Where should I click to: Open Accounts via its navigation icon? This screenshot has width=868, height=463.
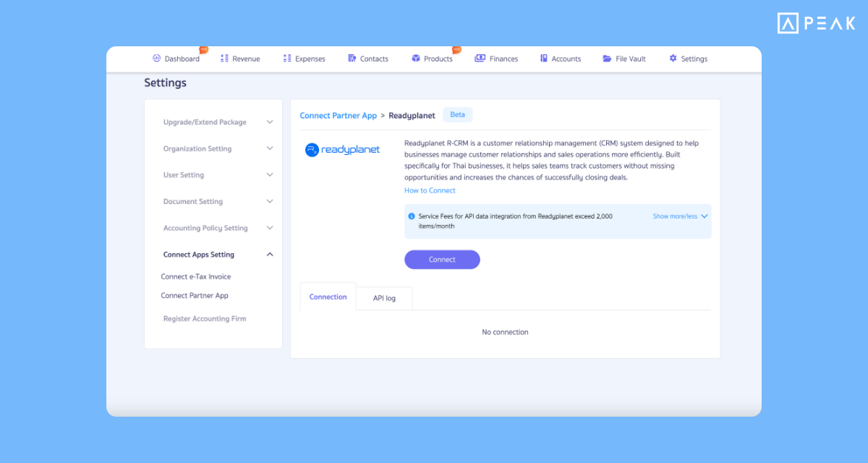coord(543,58)
